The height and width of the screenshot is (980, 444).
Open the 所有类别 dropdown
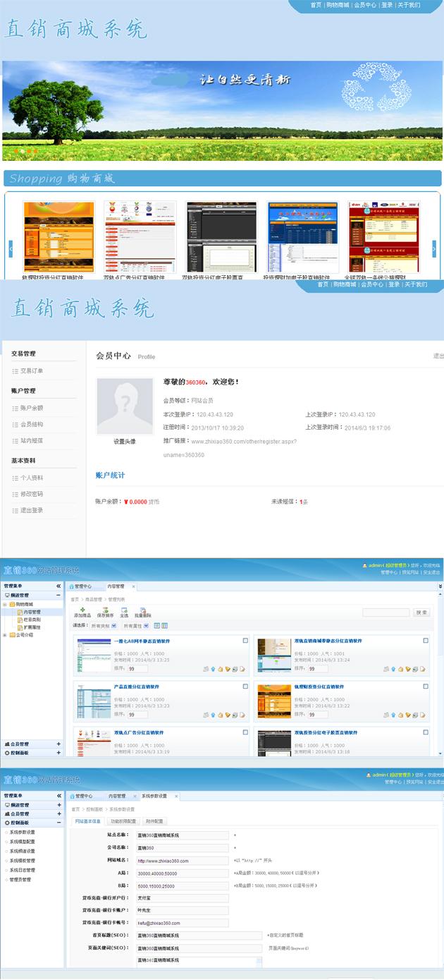point(104,626)
